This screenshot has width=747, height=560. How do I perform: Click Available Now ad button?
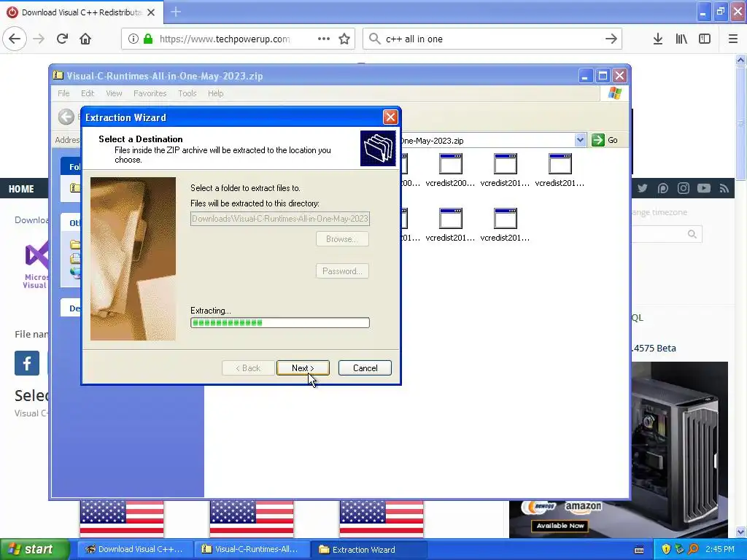560,526
